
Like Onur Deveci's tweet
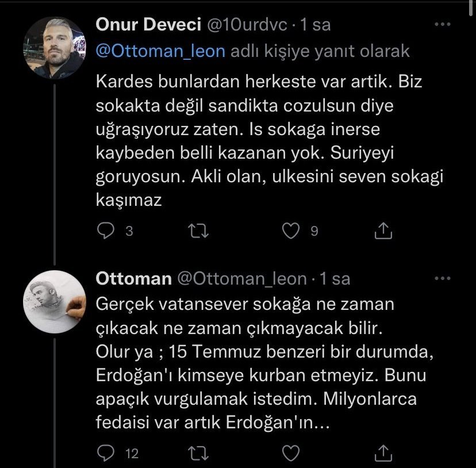coord(293,231)
